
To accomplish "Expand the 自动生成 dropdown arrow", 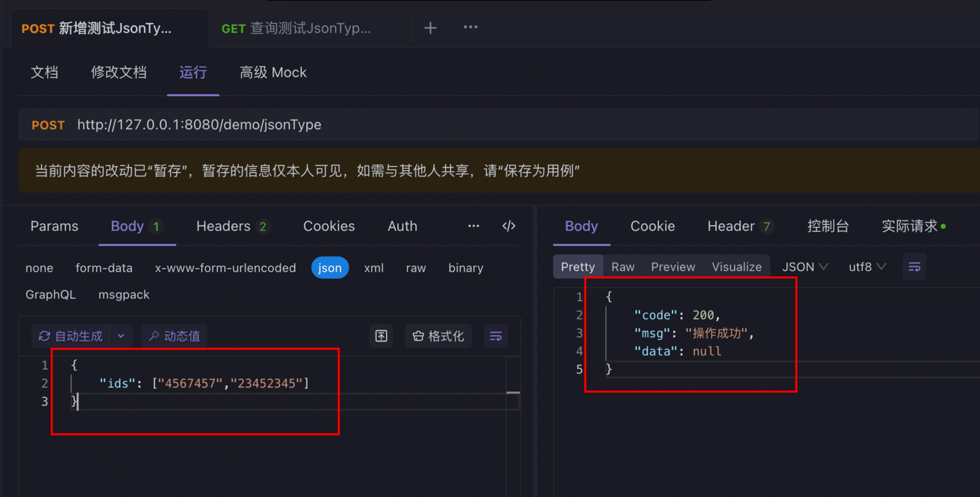I will [121, 336].
